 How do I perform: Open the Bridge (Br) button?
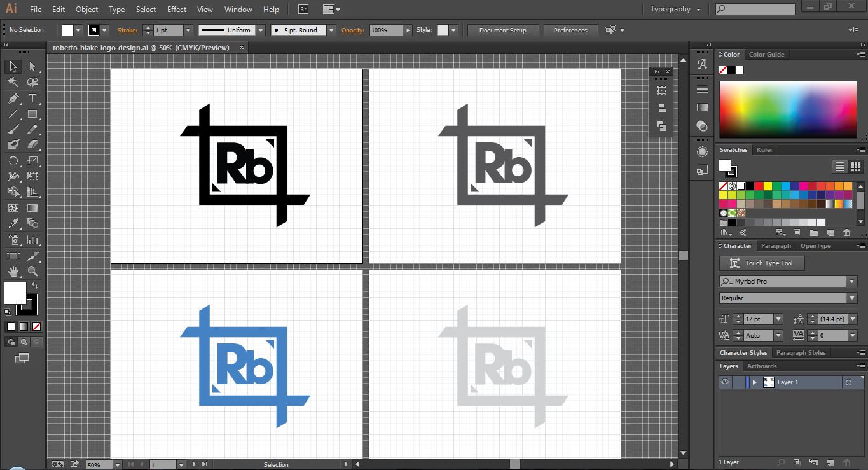pos(303,10)
